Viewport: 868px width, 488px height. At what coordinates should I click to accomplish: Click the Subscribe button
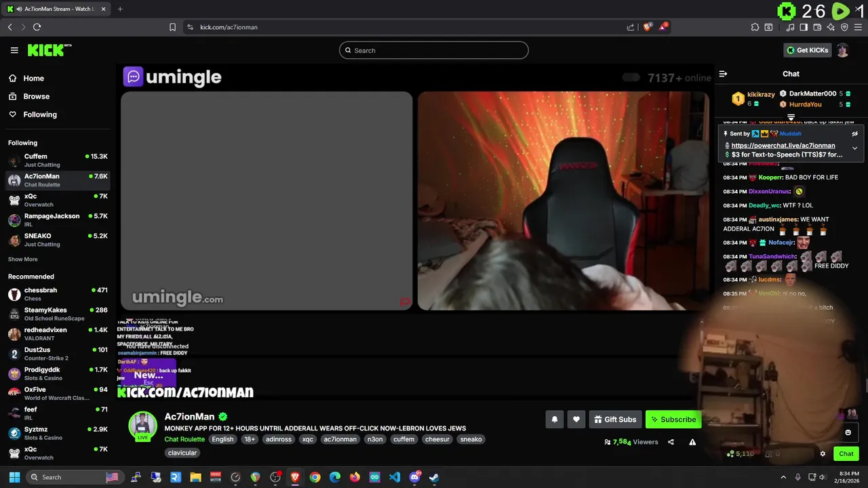(673, 420)
